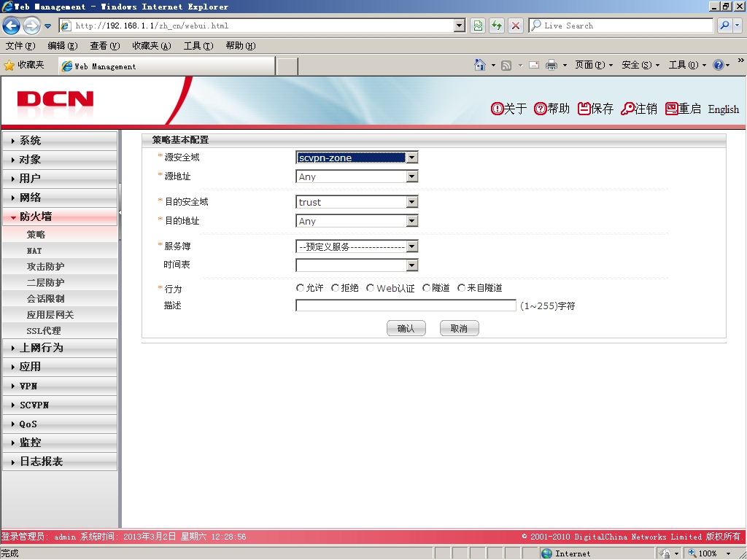The height and width of the screenshot is (560, 747).
Task: Click the zoom level magnifier in status bar
Action: pyautogui.click(x=692, y=553)
